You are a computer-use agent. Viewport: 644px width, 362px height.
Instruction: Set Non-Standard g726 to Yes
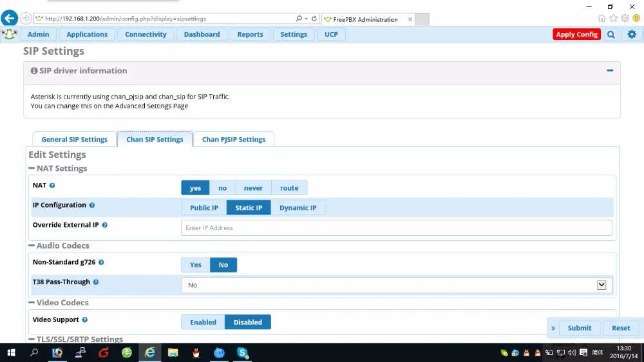point(196,265)
